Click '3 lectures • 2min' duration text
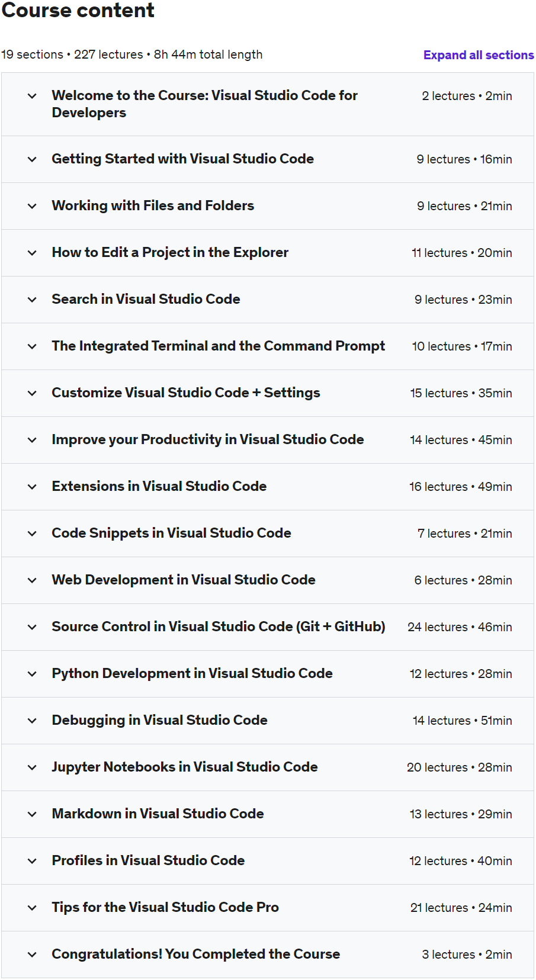The height and width of the screenshot is (980, 536). pyautogui.click(x=467, y=955)
